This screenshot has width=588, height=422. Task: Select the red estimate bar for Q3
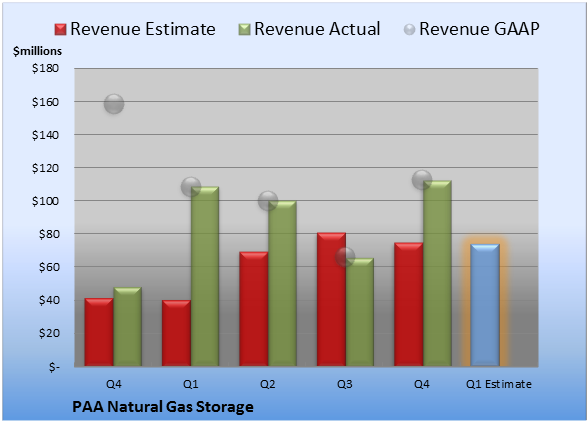[331, 299]
